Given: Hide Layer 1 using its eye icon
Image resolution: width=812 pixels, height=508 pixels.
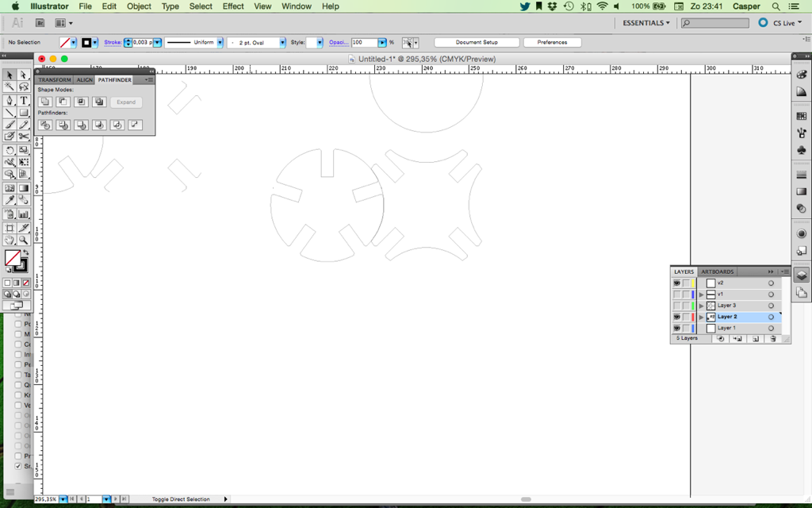Looking at the screenshot, I should 676,328.
